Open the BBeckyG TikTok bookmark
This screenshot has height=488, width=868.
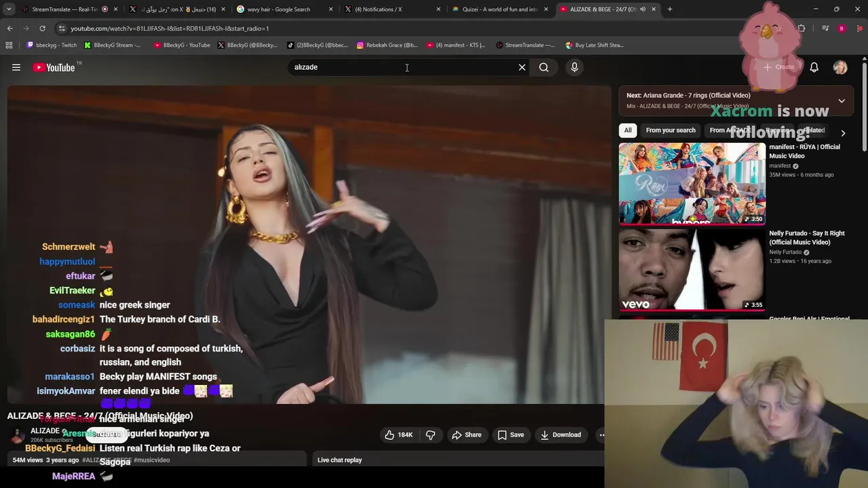(x=317, y=45)
